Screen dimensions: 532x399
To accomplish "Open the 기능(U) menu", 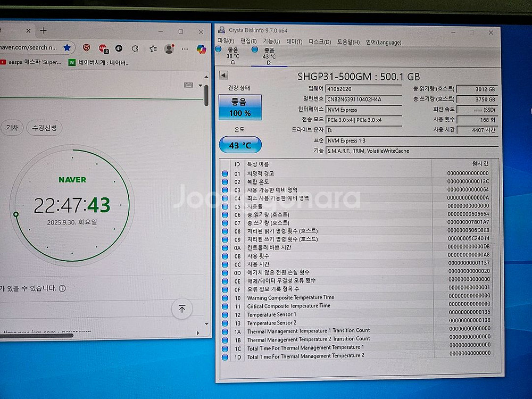I will (x=271, y=42).
